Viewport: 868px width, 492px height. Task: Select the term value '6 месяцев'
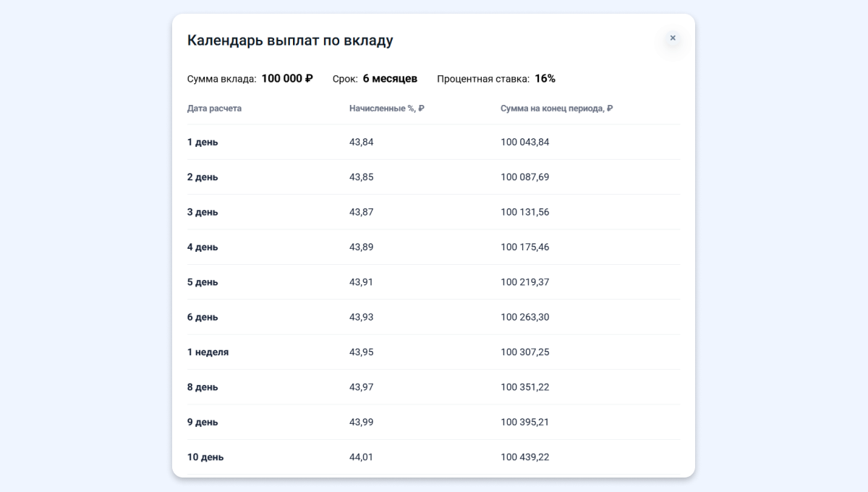point(390,79)
